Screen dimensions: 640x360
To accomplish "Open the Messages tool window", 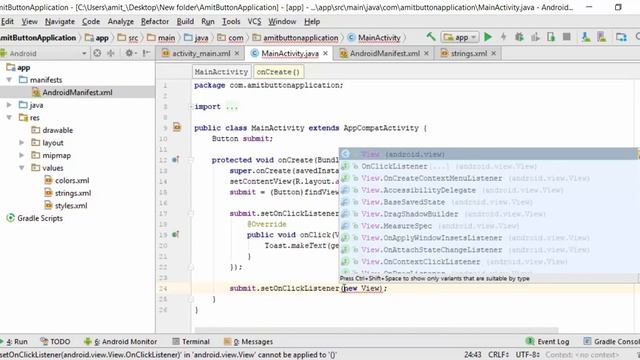I will pyautogui.click(x=249, y=342).
